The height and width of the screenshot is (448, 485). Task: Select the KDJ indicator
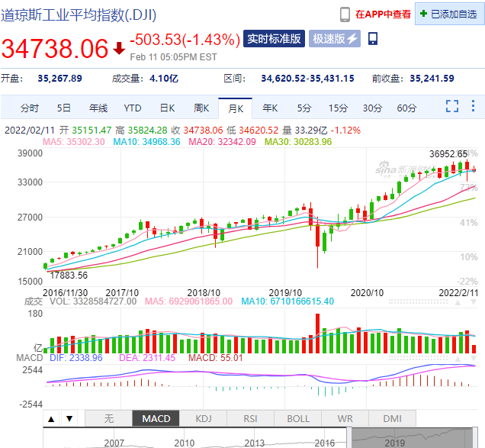pos(203,419)
